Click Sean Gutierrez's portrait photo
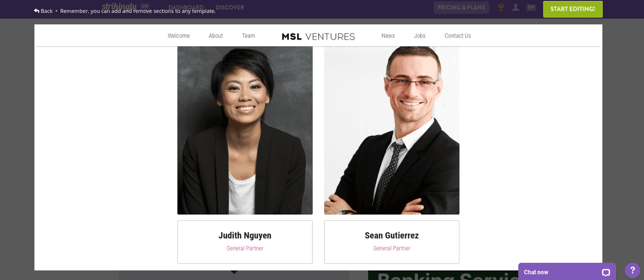 392,130
